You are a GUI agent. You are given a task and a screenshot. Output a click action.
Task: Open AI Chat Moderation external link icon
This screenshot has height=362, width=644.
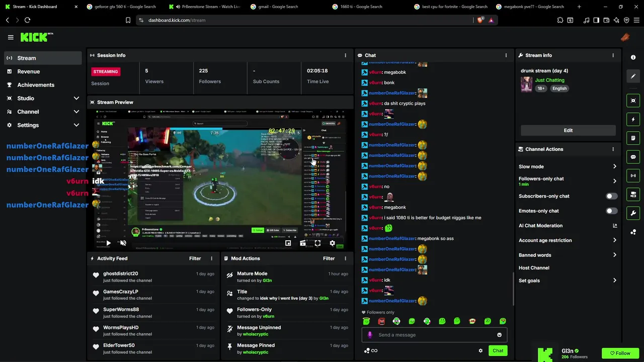[x=614, y=226]
